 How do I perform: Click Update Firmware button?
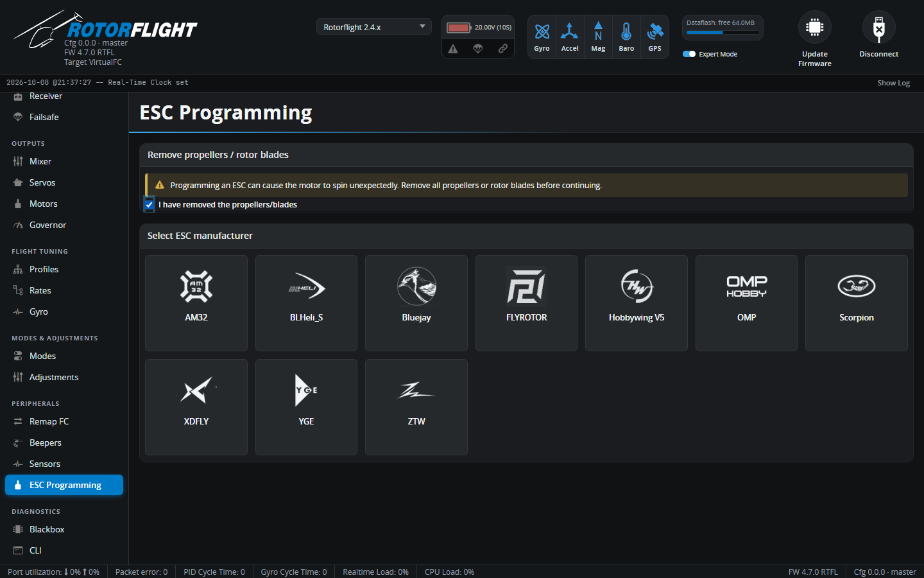tap(815, 40)
